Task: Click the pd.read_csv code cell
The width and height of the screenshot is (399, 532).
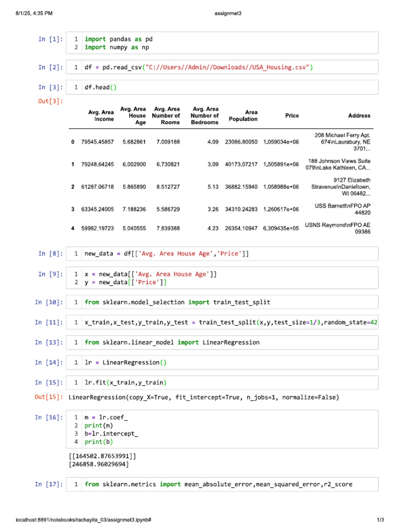Action: 222,67
